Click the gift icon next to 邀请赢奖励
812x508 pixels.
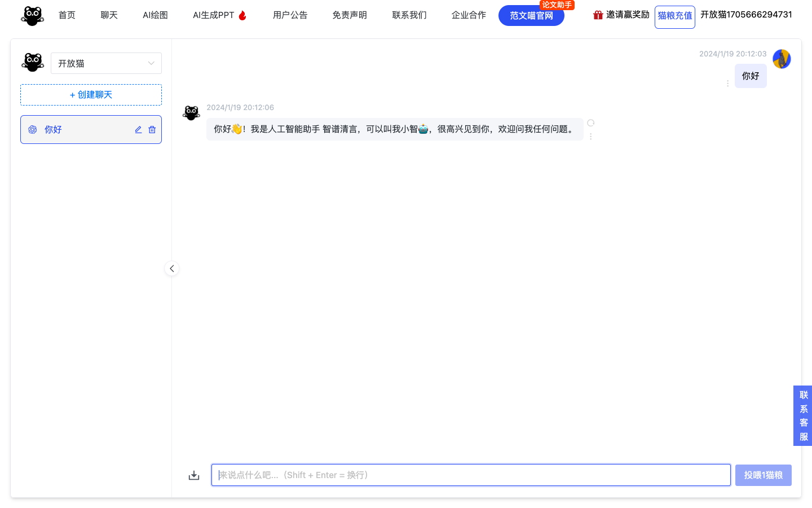pos(598,15)
